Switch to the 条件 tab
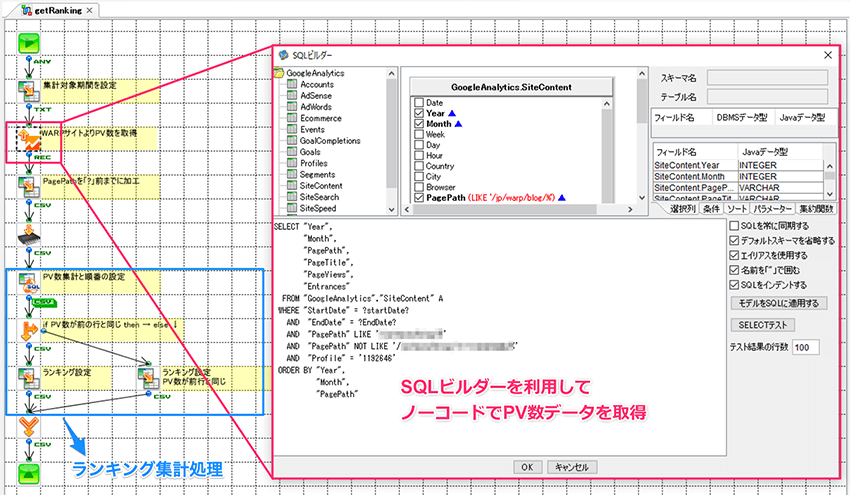Image resolution: width=850 pixels, height=495 pixels. coord(711,209)
